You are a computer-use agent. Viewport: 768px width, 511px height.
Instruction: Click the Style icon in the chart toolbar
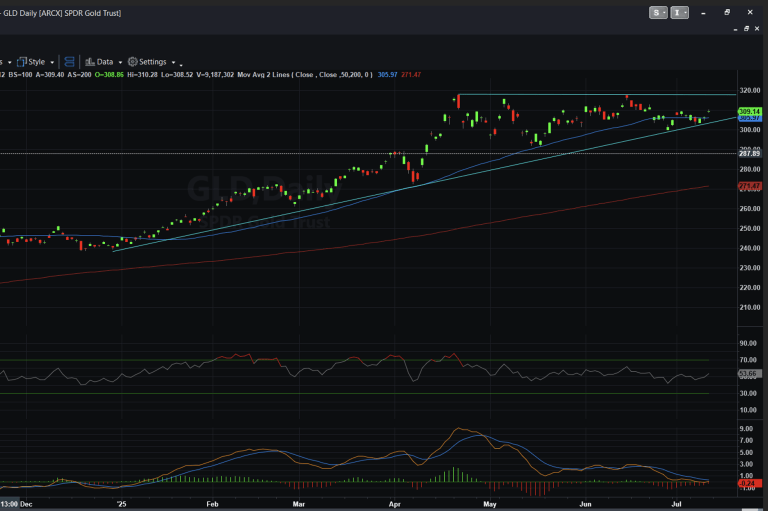coord(21,61)
